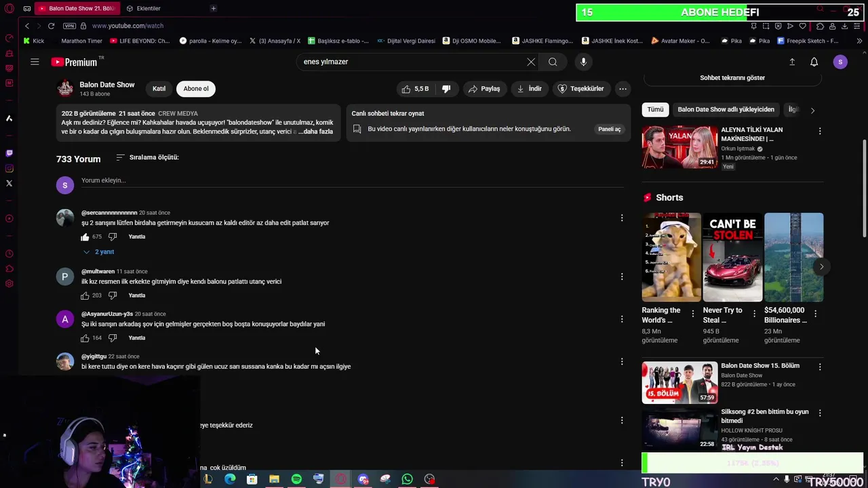Show chat replay via Sohbet tekrarını göster

click(732, 77)
